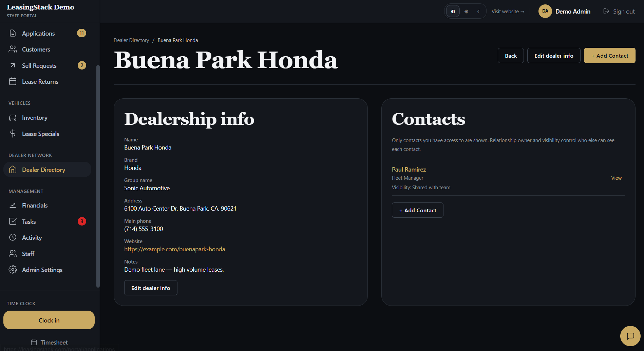
Task: Click the phone number (714) 555-3100
Action: (144, 229)
